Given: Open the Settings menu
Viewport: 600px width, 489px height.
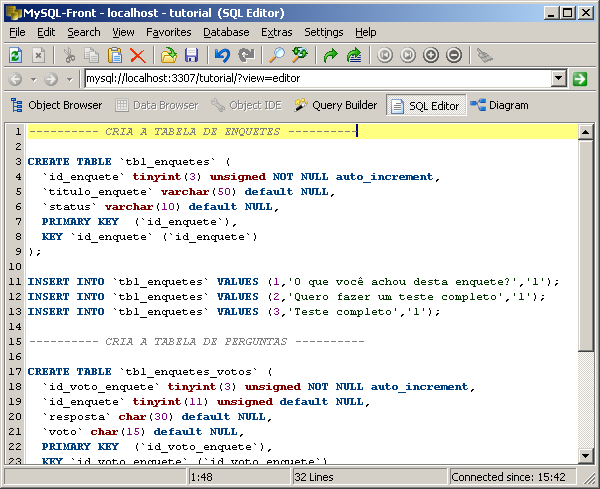Looking at the screenshot, I should click(324, 32).
